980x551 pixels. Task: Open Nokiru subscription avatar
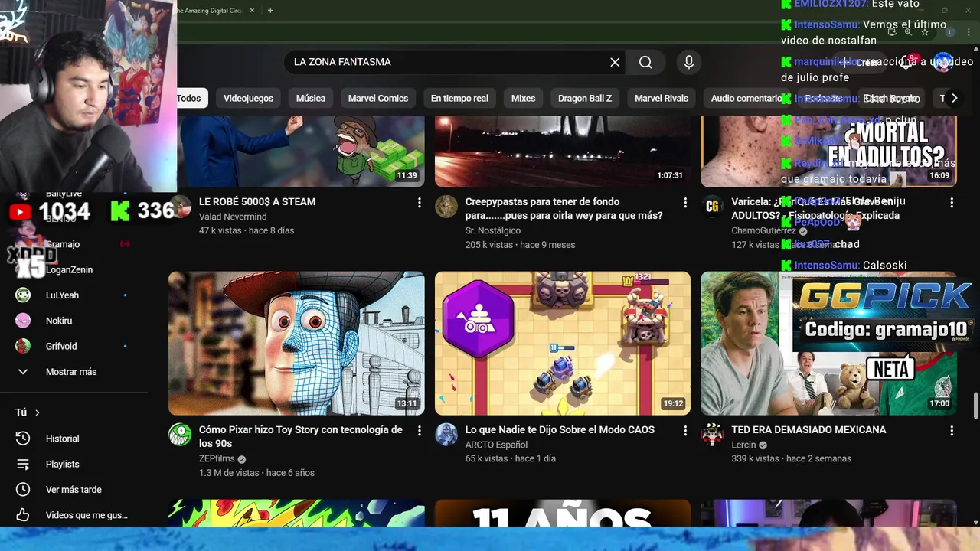tap(23, 321)
